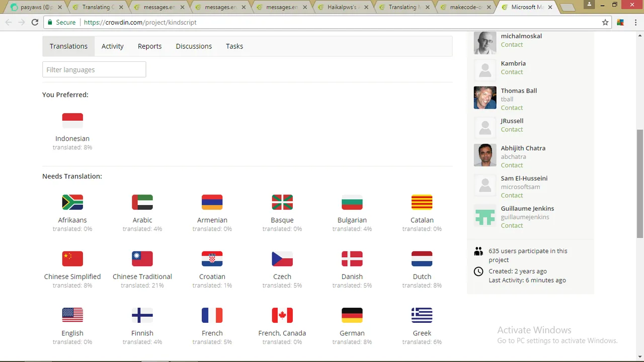The width and height of the screenshot is (644, 362).
Task: Bookmark this page with the star icon
Action: [605, 22]
